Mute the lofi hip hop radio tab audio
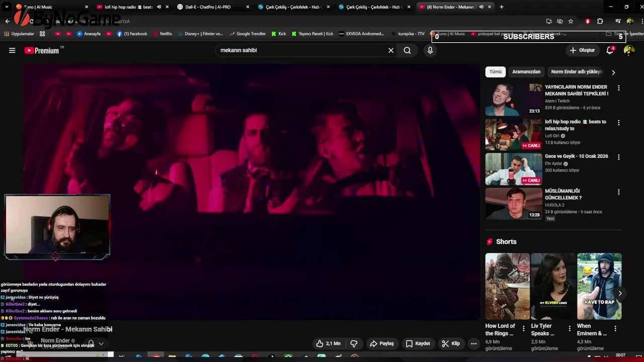 click(159, 7)
